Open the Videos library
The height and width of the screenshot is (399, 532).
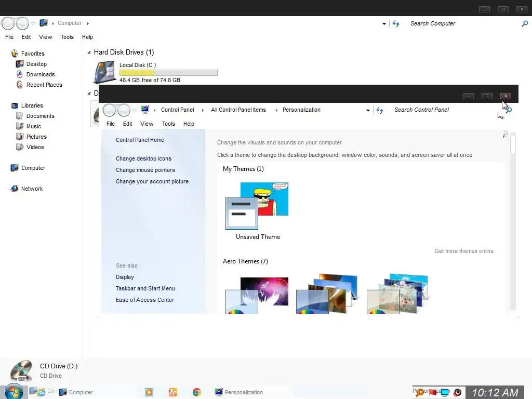35,147
